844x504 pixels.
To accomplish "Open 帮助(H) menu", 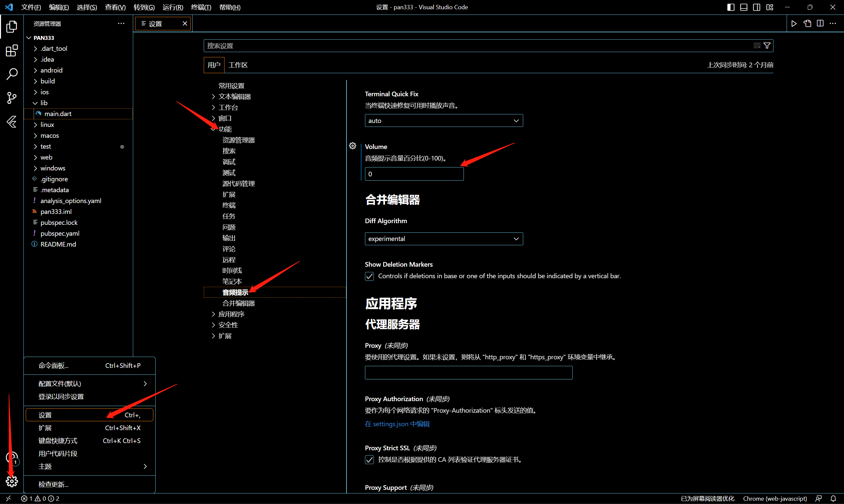I will pyautogui.click(x=229, y=7).
